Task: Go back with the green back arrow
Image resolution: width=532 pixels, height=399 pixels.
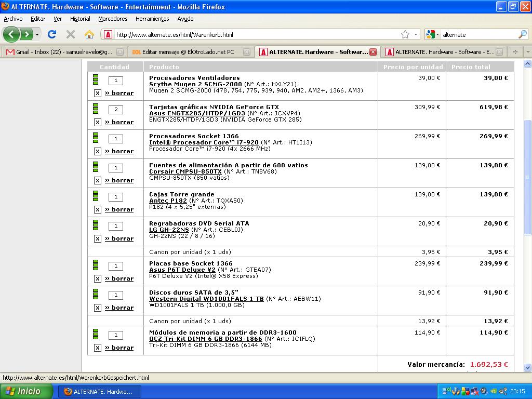Action: [11, 34]
